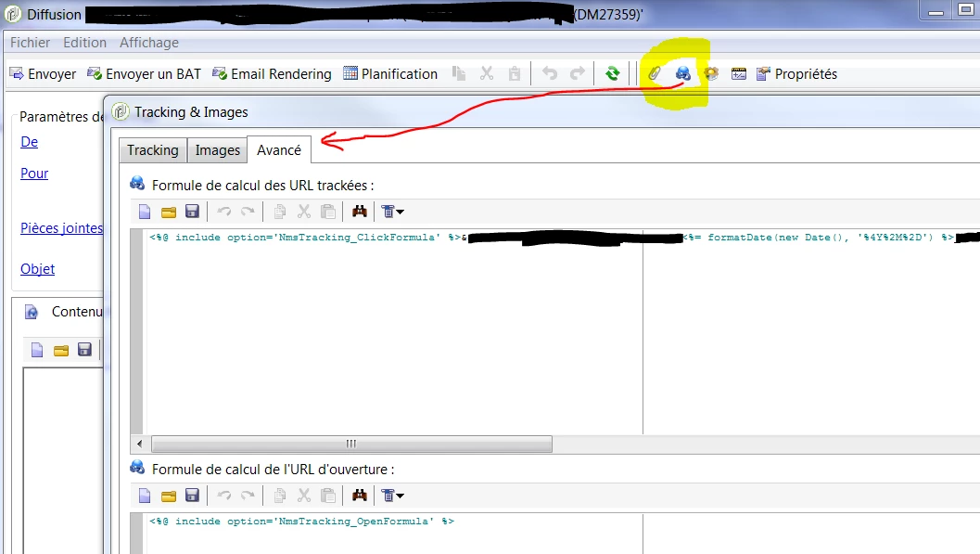New document icon in open URL editor
Viewport: 980px width, 554px height.
[x=145, y=496]
